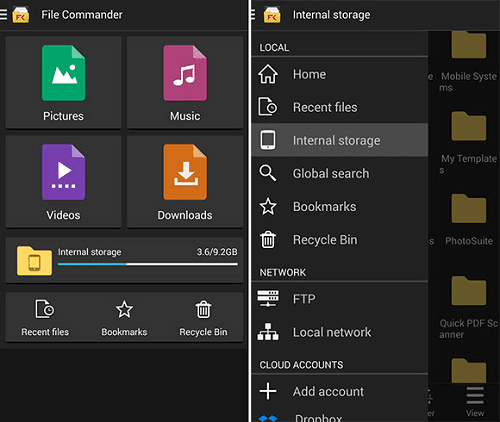Click the app logo beside Internal storage title

pyautogui.click(x=272, y=15)
